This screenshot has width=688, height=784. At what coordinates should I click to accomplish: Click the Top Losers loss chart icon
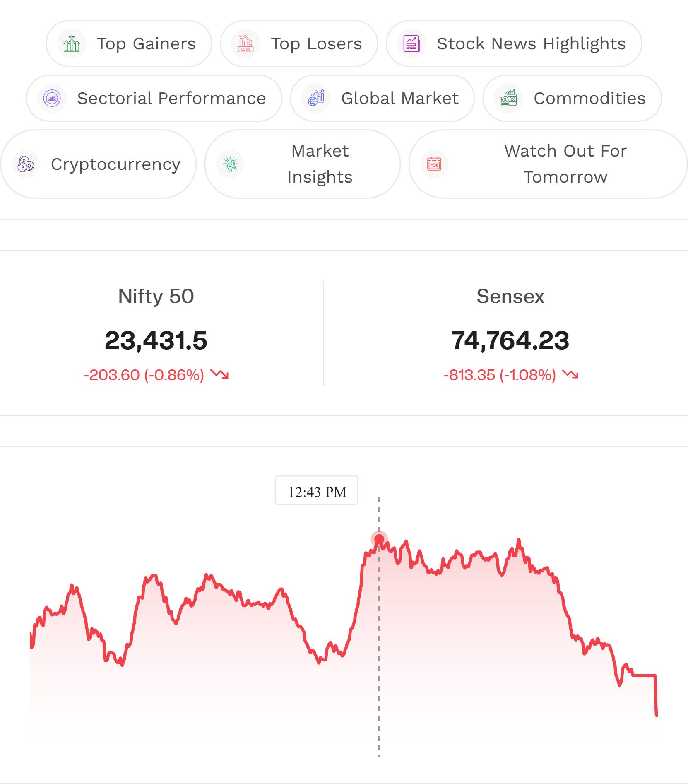coord(245,43)
